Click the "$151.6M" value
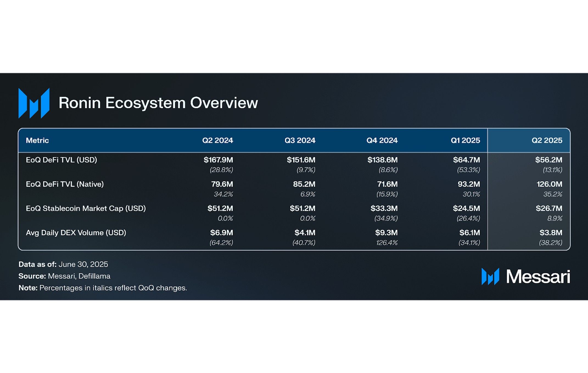This screenshot has width=588, height=373. point(301,160)
